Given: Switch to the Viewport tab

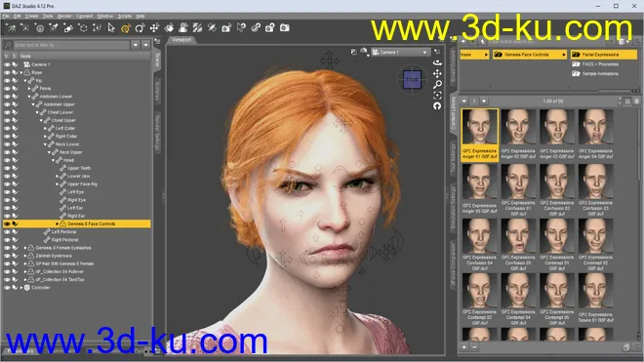Looking at the screenshot, I should tap(181, 40).
